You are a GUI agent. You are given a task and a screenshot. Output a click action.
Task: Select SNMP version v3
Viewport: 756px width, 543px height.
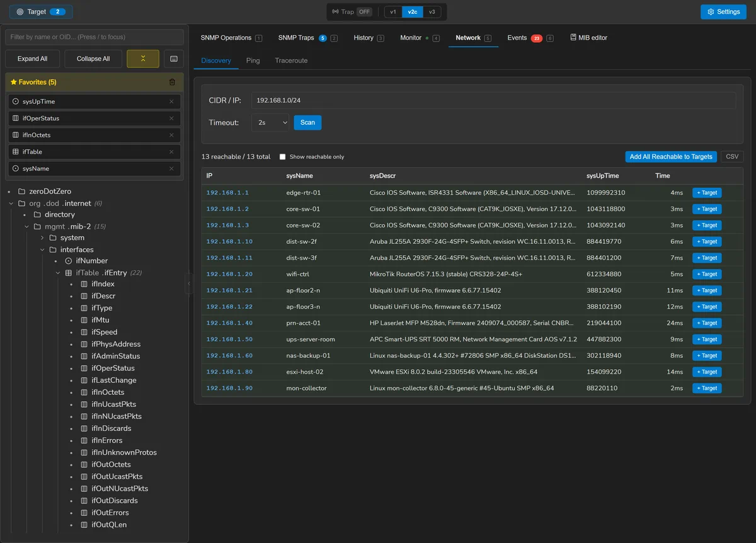coord(432,12)
